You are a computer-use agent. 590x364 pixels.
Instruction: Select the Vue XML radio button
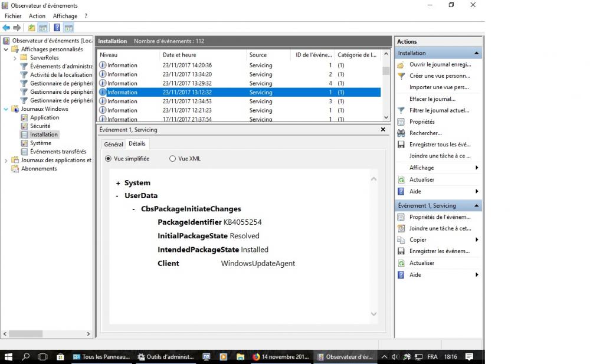coord(172,159)
